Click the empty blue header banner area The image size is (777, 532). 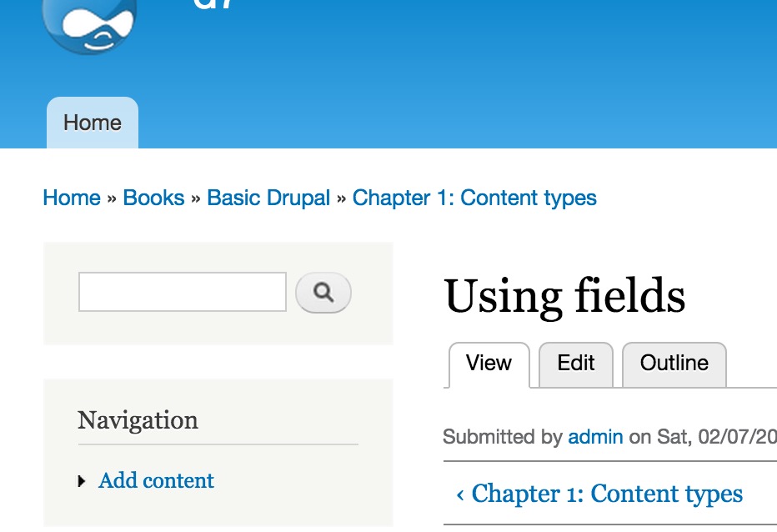tap(495, 74)
